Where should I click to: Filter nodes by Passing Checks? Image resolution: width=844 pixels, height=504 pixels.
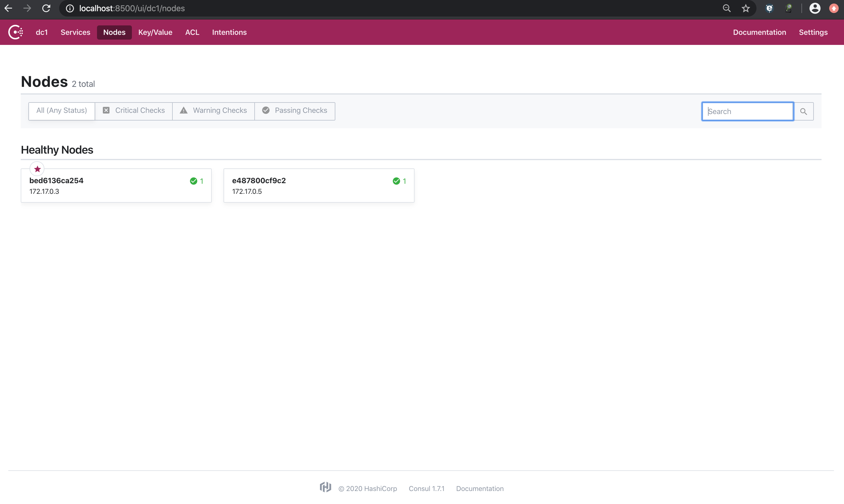tap(295, 111)
